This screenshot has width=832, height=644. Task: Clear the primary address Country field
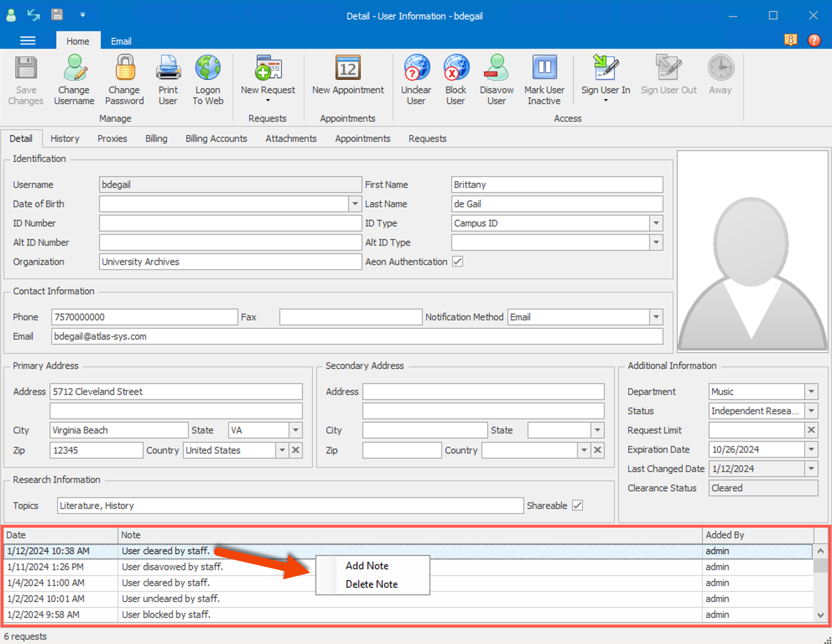296,450
